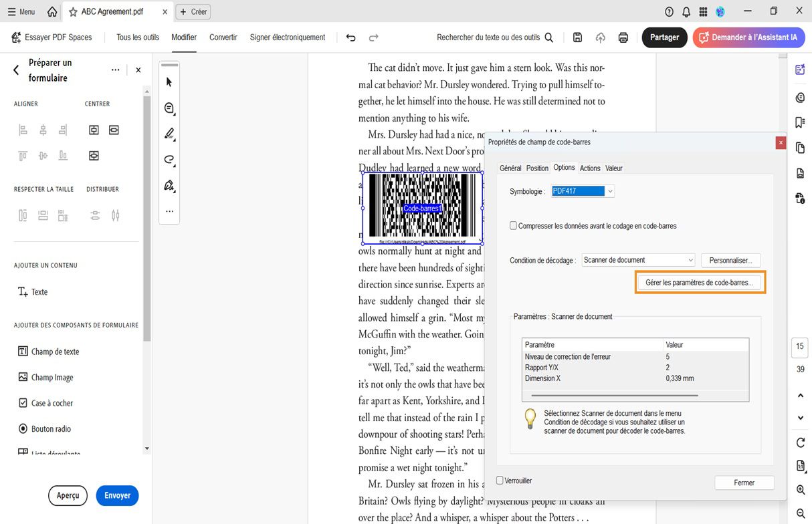Viewport: 812px width, 524px height.
Task: Open the panel's three-dot options menu
Action: 116,70
